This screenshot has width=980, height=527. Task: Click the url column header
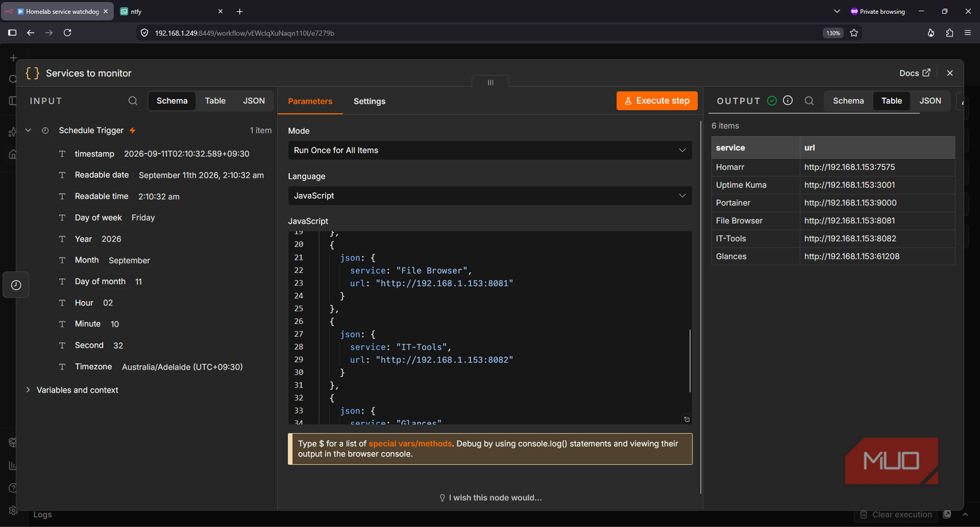[x=877, y=148]
